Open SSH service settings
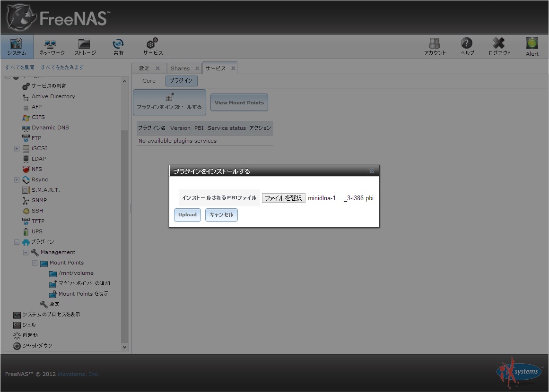Image resolution: width=549 pixels, height=392 pixels. click(37, 211)
